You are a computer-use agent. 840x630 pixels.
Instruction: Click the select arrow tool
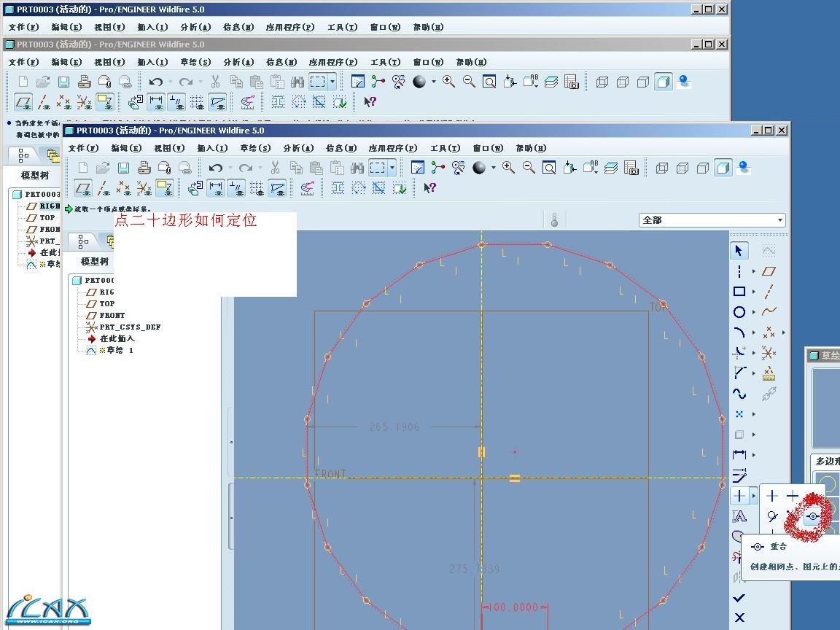point(739,251)
